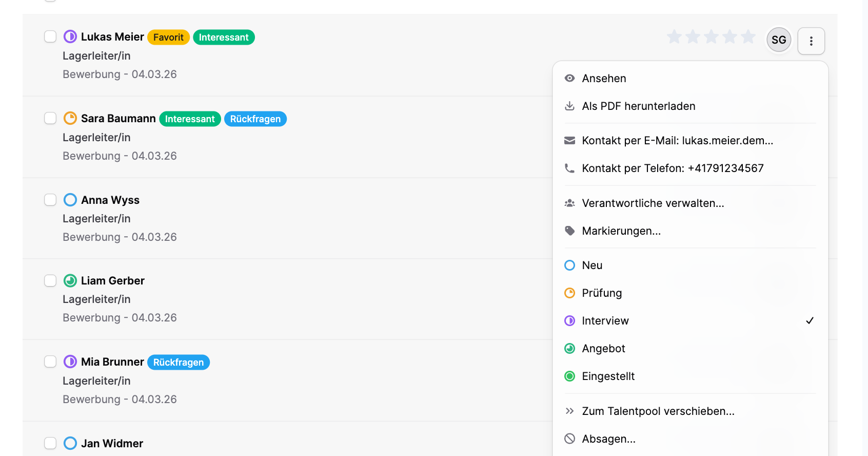Click the double-chevron icon for Talentpool

(569, 411)
